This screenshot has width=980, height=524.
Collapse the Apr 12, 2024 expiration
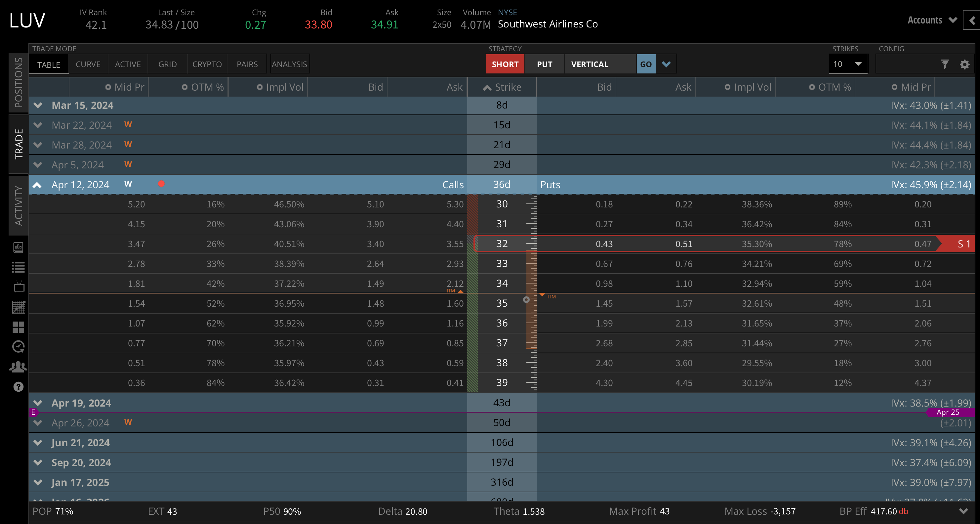37,185
